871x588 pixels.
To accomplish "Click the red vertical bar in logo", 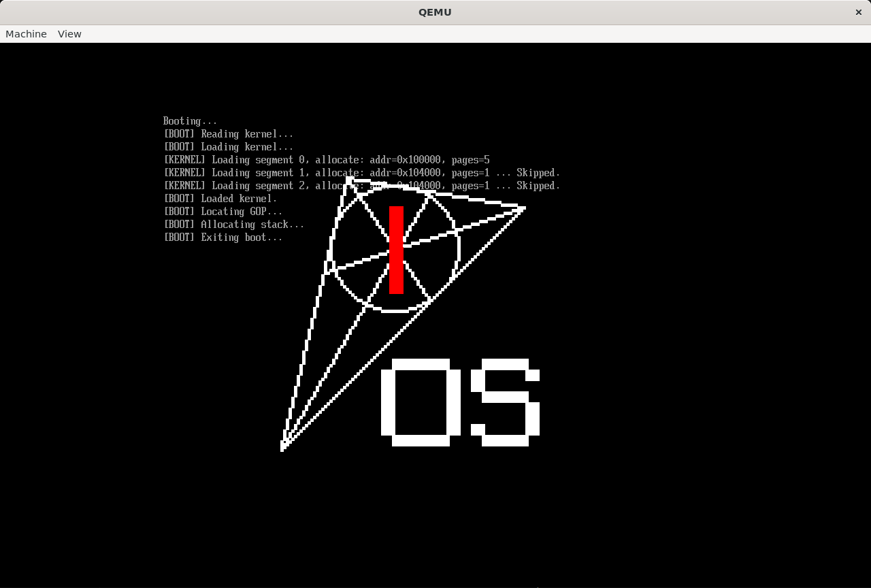I will pos(396,250).
